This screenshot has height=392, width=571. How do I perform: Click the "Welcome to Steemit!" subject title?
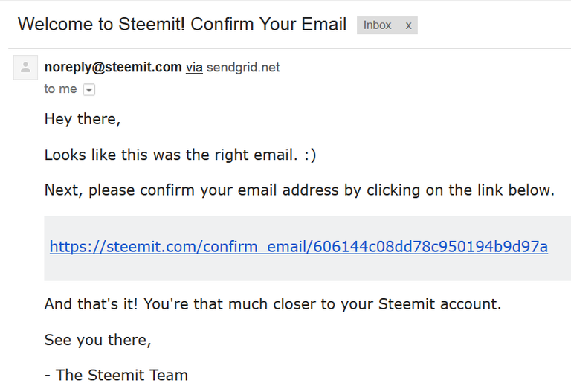point(100,24)
